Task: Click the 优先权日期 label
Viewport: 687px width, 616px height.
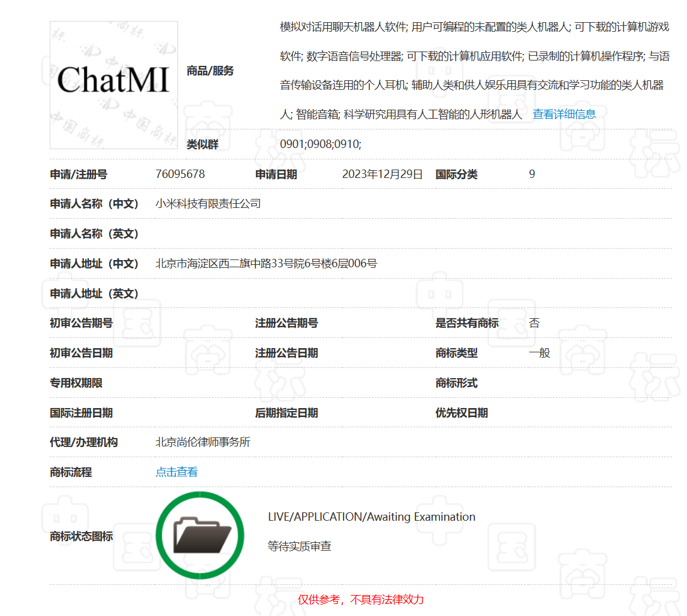Action: [x=462, y=413]
